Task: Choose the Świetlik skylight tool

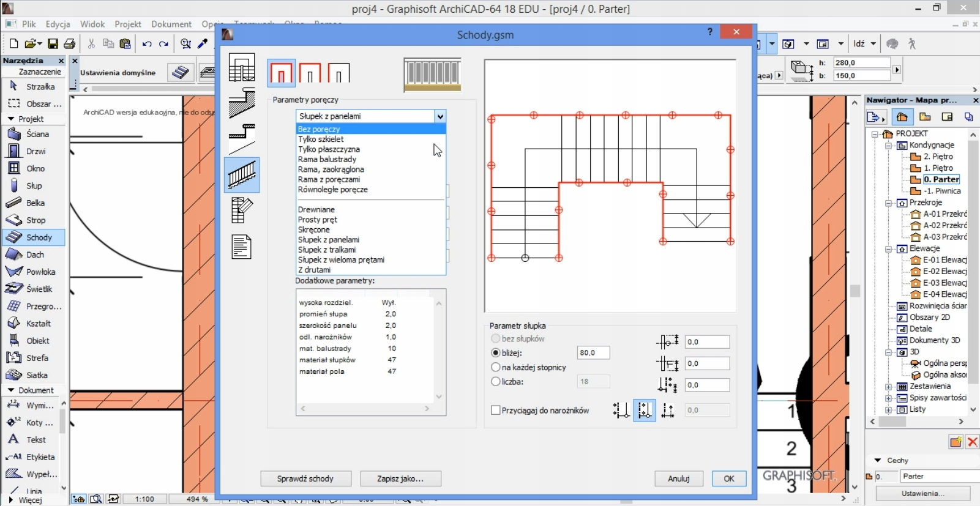Action: click(x=34, y=289)
